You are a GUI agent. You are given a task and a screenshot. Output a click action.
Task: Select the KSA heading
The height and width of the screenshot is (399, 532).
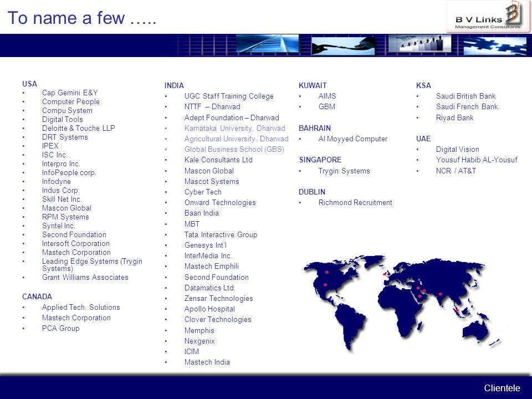pyautogui.click(x=423, y=85)
